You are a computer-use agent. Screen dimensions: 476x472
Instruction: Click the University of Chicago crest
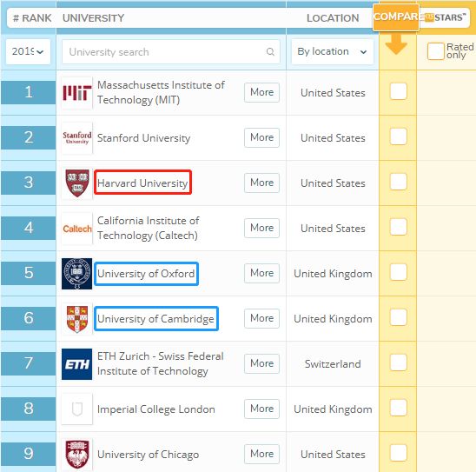[x=76, y=455]
